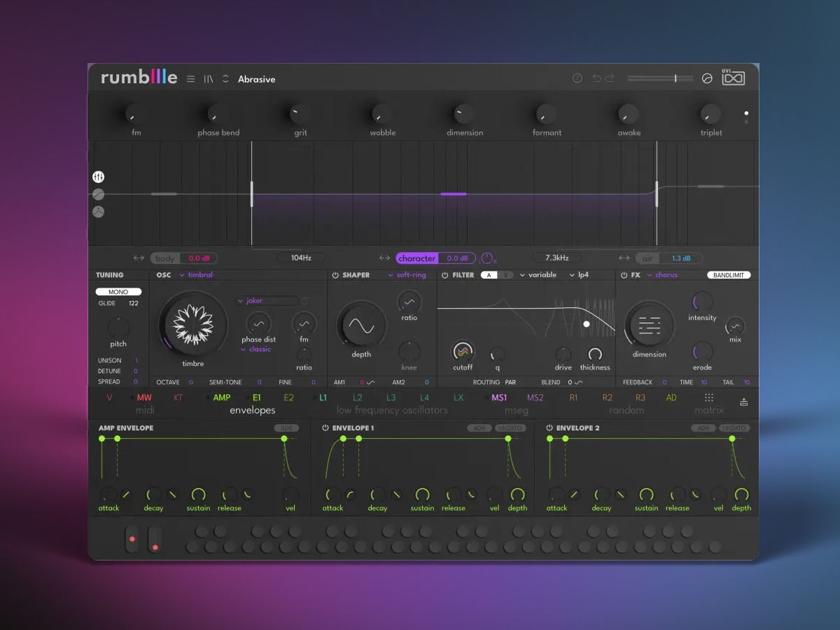Adjust the master volume slider
This screenshot has width=840, height=630.
[x=660, y=78]
